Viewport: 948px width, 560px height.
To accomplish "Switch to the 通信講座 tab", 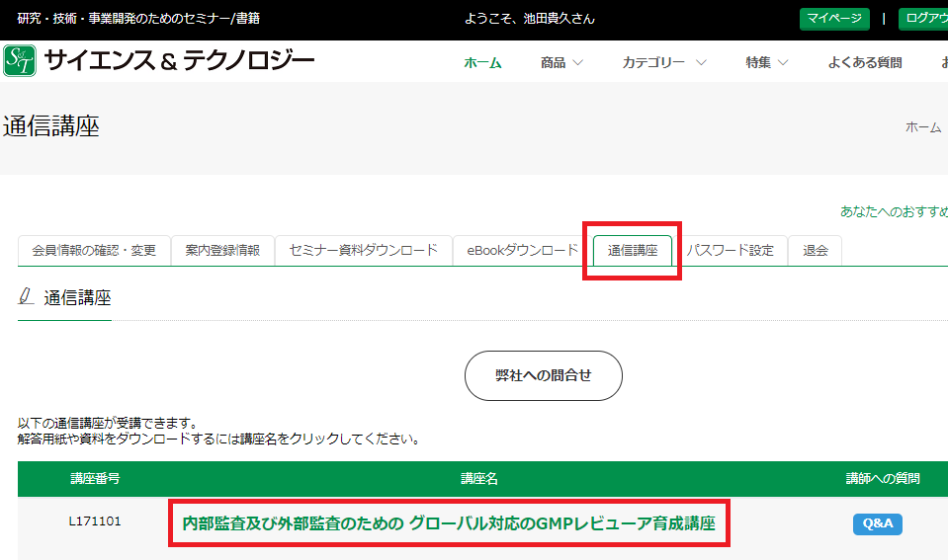I will (x=633, y=251).
